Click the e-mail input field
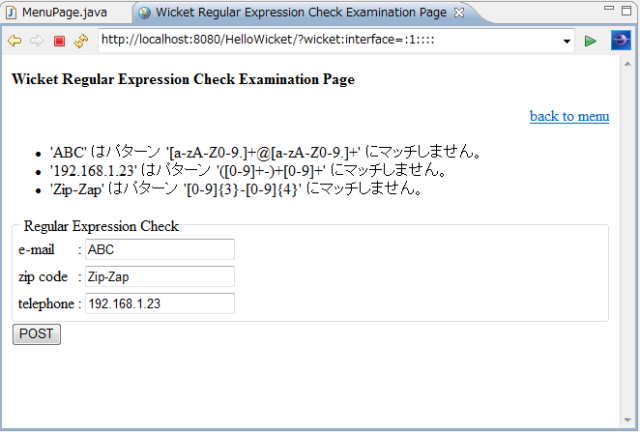This screenshot has height=432, width=640. pos(159,249)
